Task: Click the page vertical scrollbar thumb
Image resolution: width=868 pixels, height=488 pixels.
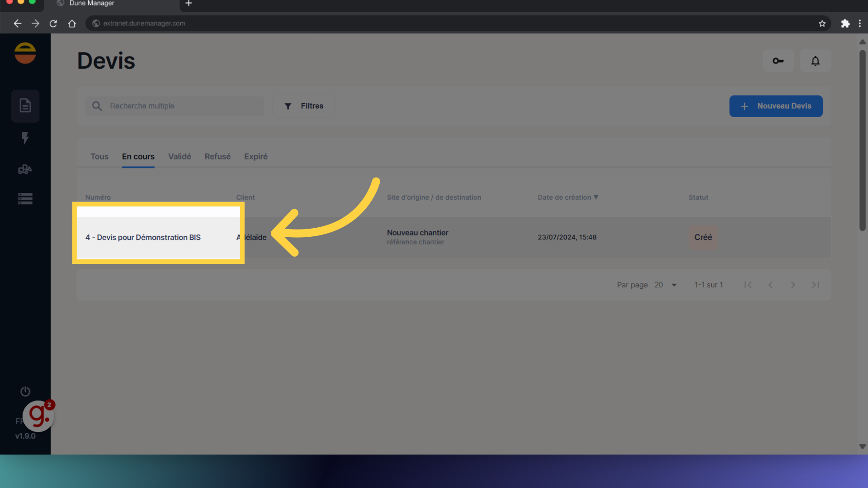Action: (862, 140)
